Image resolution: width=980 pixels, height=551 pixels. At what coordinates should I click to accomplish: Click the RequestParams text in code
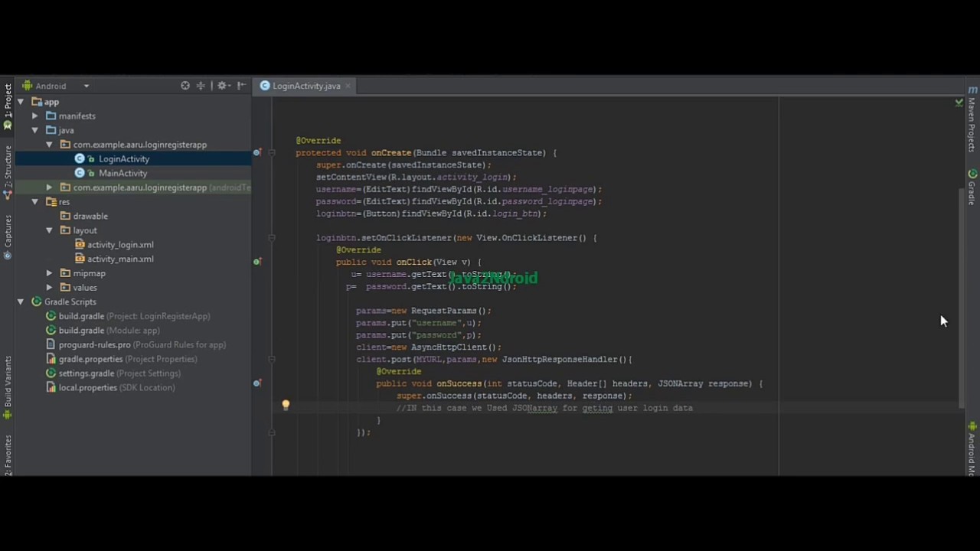click(x=443, y=311)
